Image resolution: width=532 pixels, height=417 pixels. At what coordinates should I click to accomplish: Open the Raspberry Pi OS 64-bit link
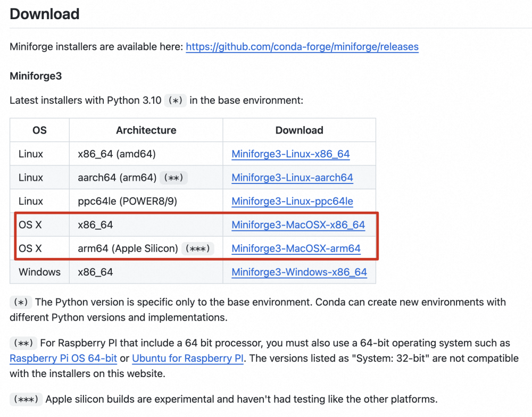point(63,358)
